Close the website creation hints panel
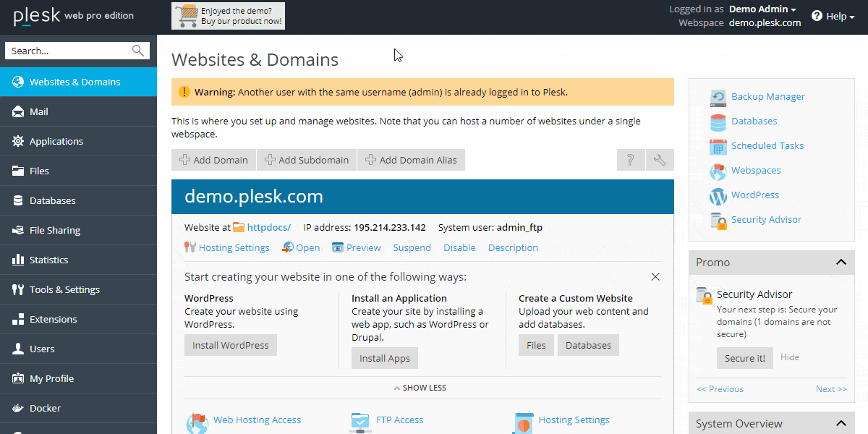Screen dimensions: 868x434 tap(655, 276)
